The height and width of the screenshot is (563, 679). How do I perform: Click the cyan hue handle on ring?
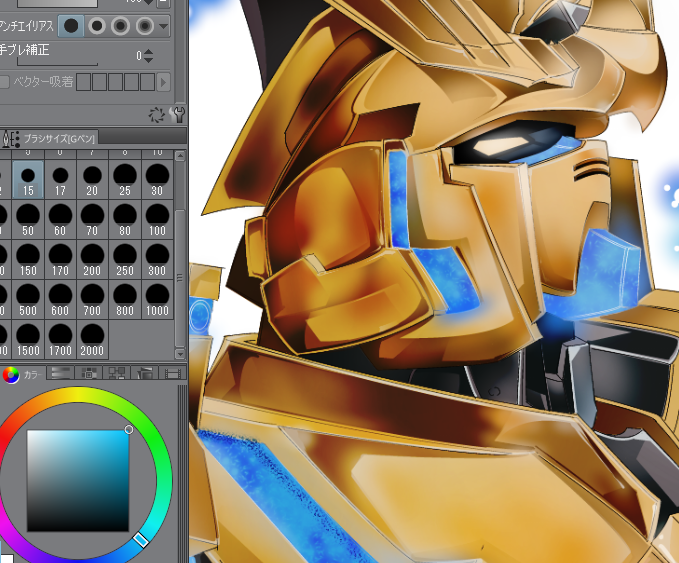(141, 540)
